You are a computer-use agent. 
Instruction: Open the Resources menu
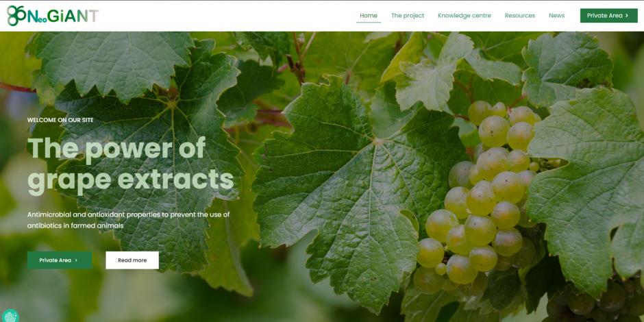point(519,16)
